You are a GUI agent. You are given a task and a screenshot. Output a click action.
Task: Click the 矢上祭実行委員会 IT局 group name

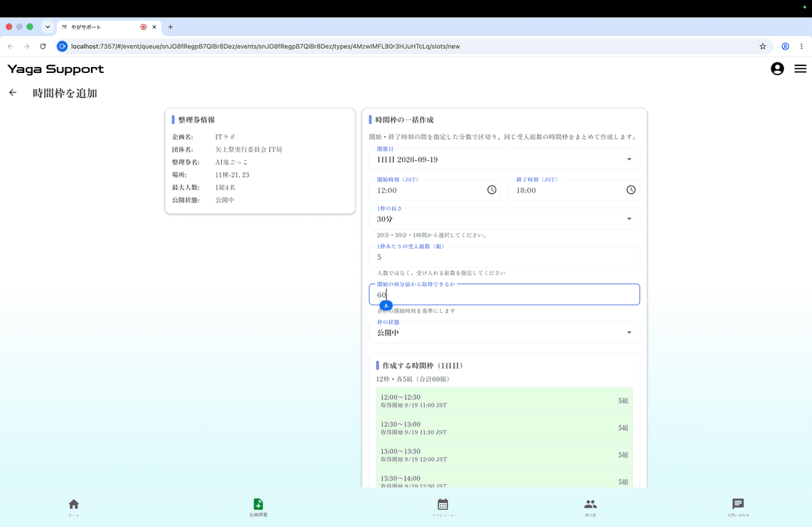249,150
